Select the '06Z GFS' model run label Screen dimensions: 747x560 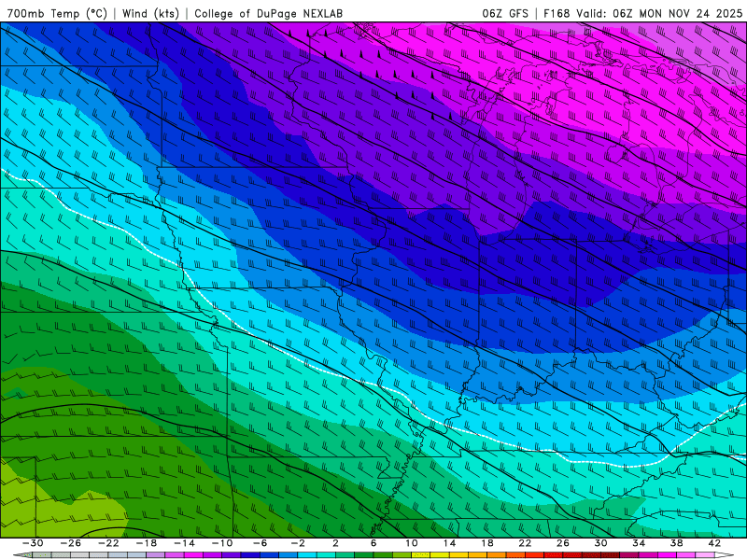[505, 13]
